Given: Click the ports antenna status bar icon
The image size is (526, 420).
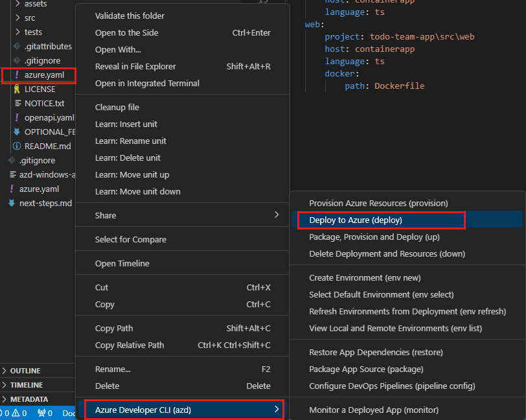Looking at the screenshot, I should (x=41, y=414).
